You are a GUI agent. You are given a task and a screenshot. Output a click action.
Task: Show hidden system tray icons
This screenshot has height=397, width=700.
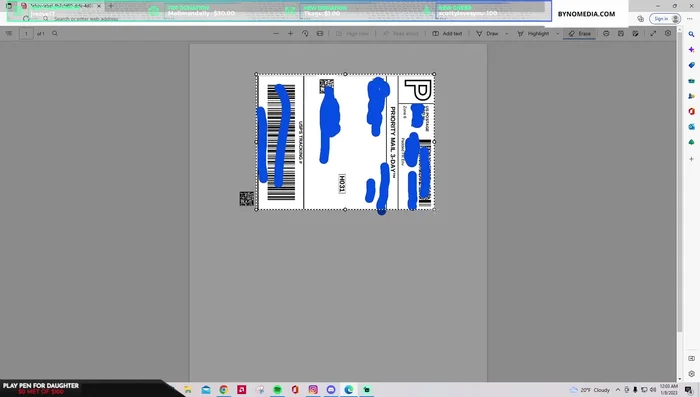point(618,390)
